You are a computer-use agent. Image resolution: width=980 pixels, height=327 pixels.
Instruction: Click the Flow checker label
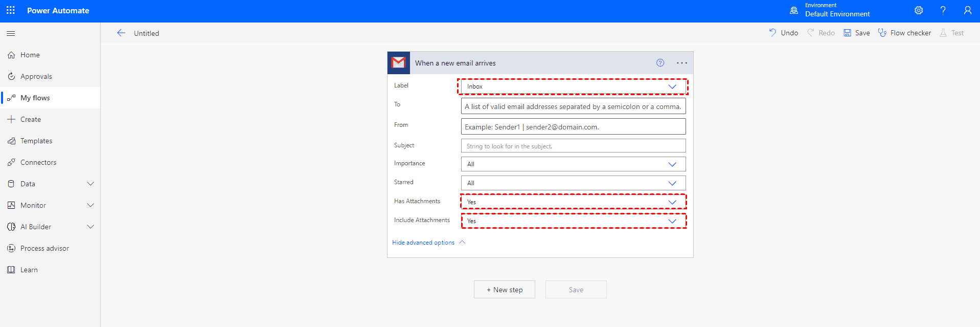point(910,33)
